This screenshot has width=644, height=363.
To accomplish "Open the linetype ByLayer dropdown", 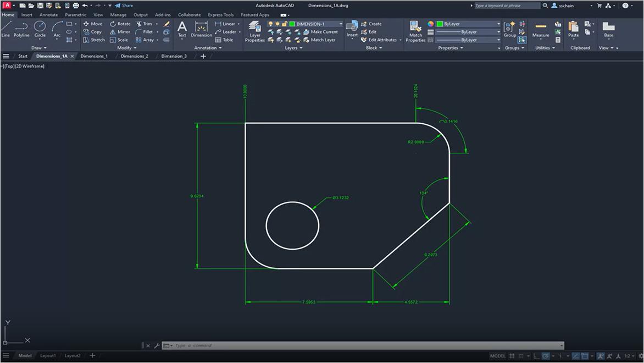I will [497, 31].
